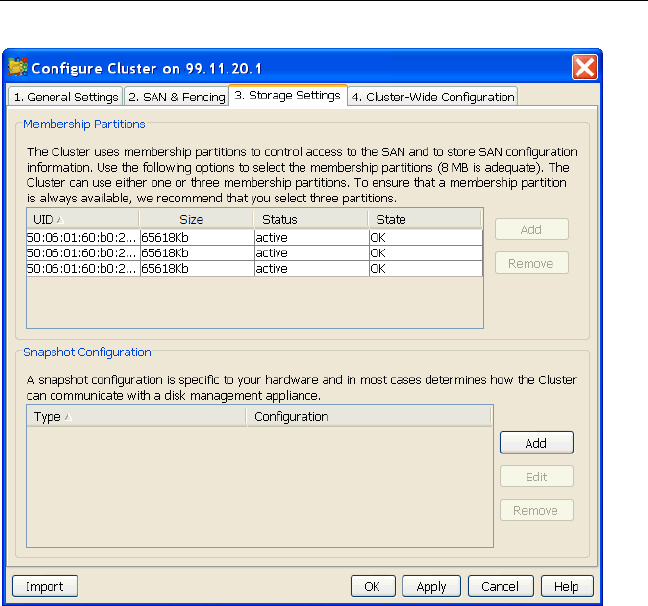The image size is (648, 606).
Task: Open the SAN & Fencing tab
Action: coord(176,97)
